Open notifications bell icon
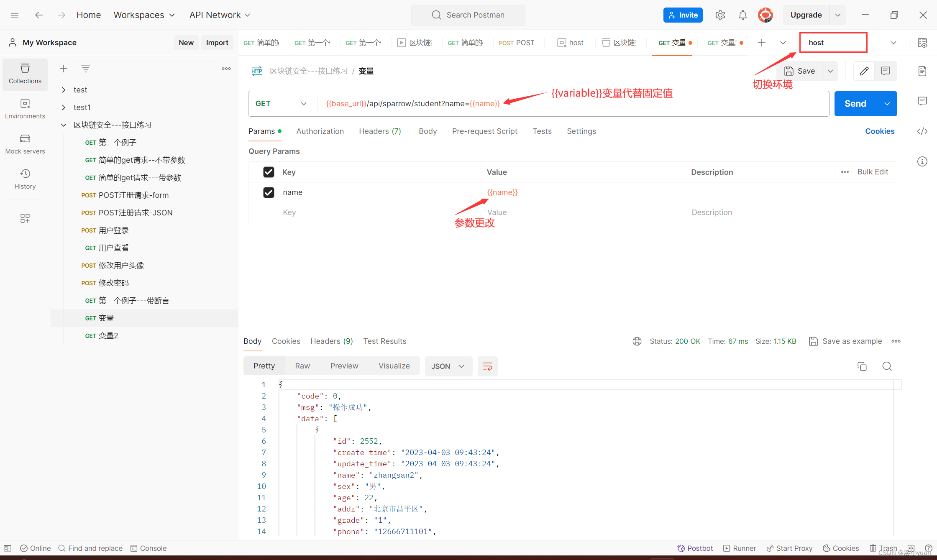Viewport: 937px width, 560px height. point(742,15)
